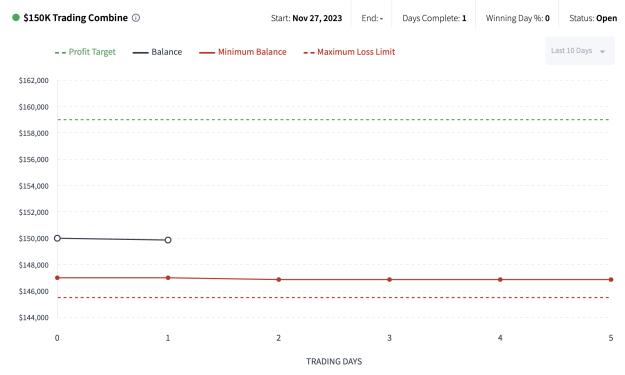Click the $152,000 y-axis label
This screenshot has height=375, width=625.
coord(33,212)
